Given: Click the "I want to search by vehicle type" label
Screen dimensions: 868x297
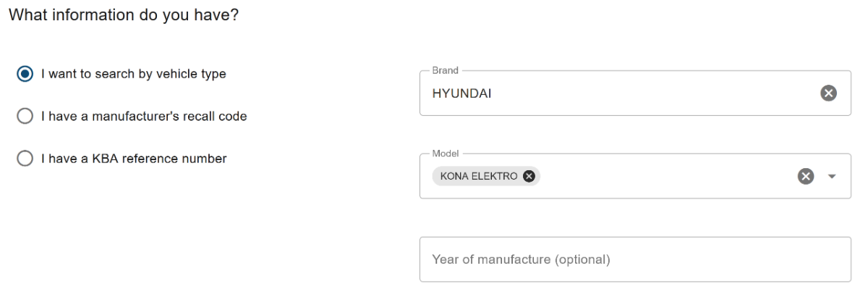Looking at the screenshot, I should point(133,74).
